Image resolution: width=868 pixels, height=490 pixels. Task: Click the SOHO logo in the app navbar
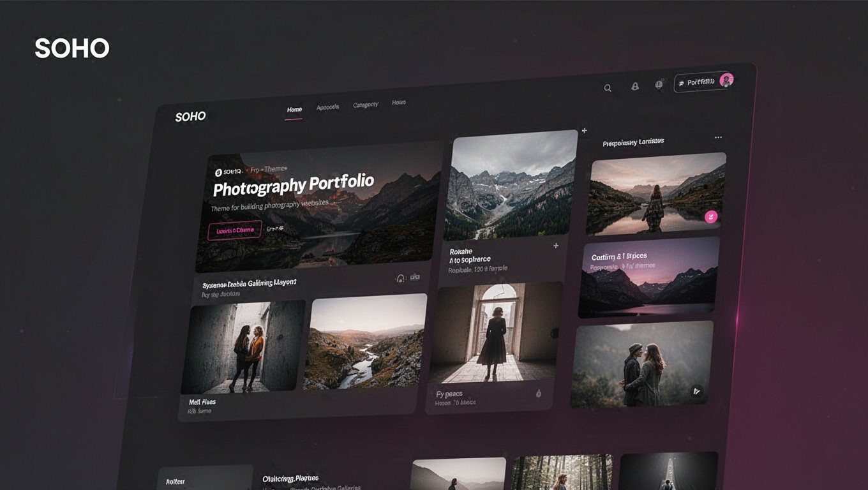pos(190,117)
